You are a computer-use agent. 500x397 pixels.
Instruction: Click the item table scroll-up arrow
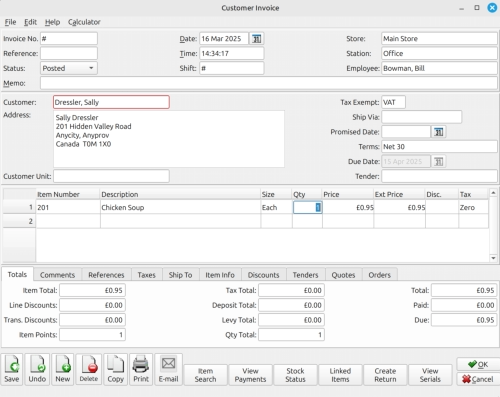coord(493,193)
